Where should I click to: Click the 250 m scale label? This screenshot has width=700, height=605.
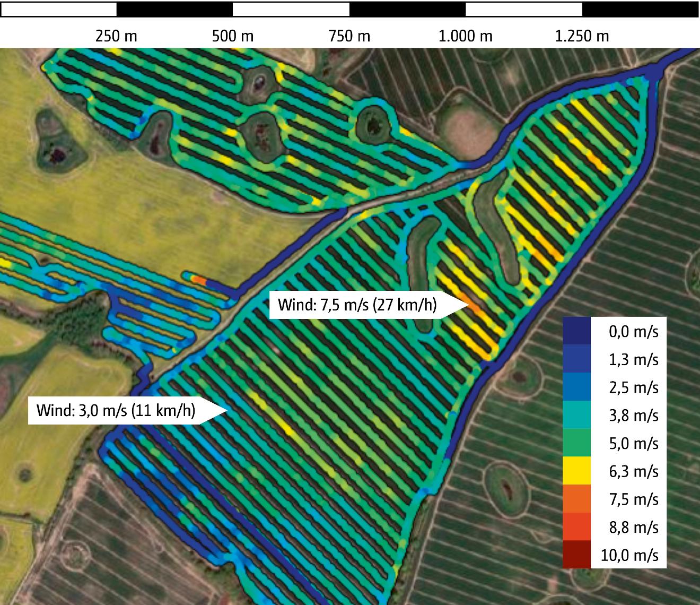pyautogui.click(x=116, y=36)
